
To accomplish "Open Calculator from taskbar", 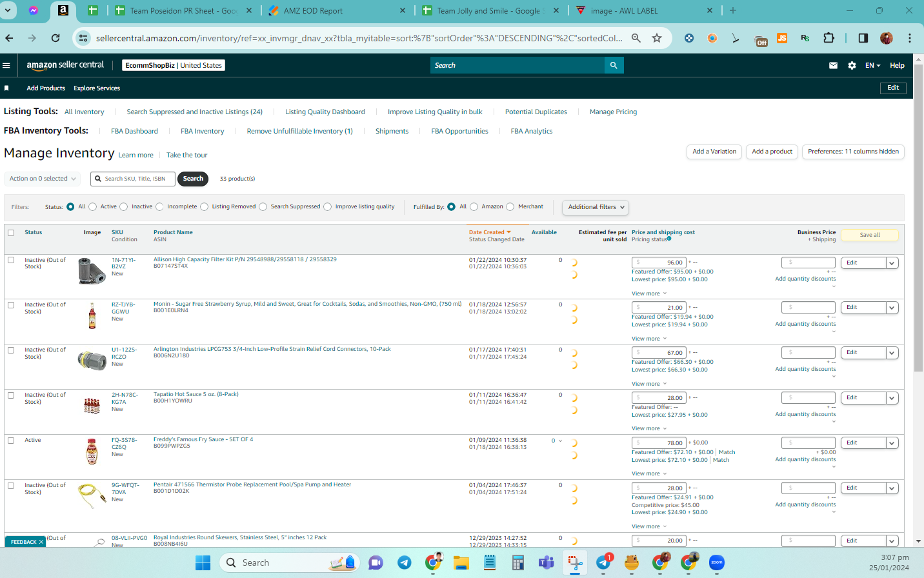I will (518, 563).
